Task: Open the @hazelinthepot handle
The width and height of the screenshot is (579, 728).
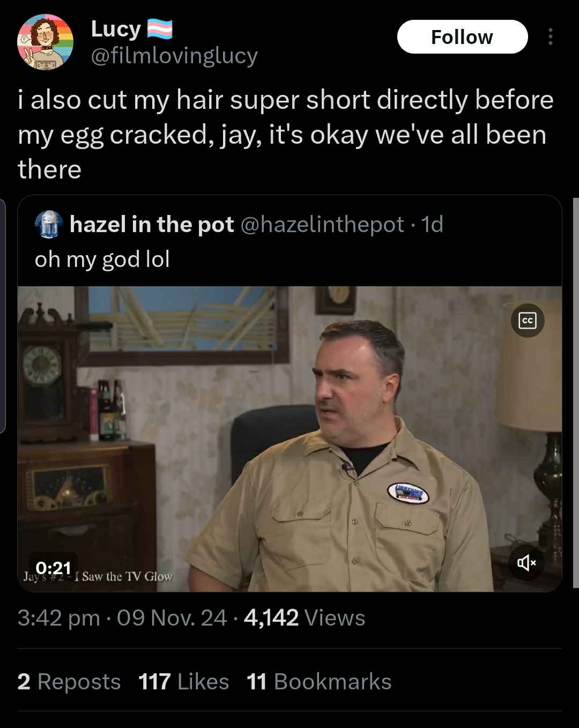Action: click(322, 225)
